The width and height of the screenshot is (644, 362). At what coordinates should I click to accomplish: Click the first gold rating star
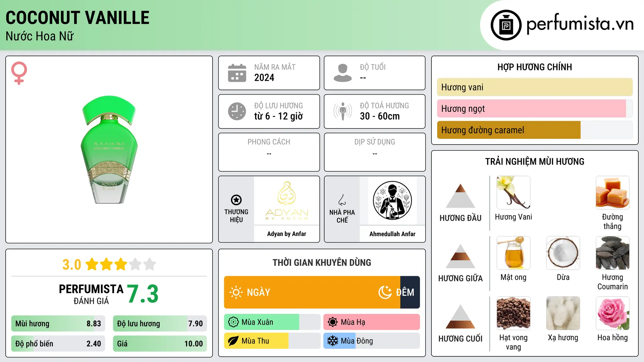pyautogui.click(x=92, y=264)
